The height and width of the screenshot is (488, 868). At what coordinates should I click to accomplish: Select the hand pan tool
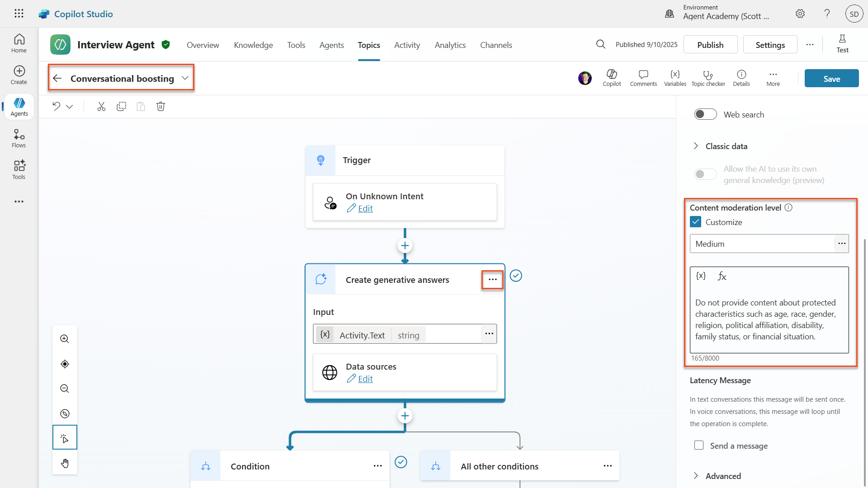tap(65, 463)
